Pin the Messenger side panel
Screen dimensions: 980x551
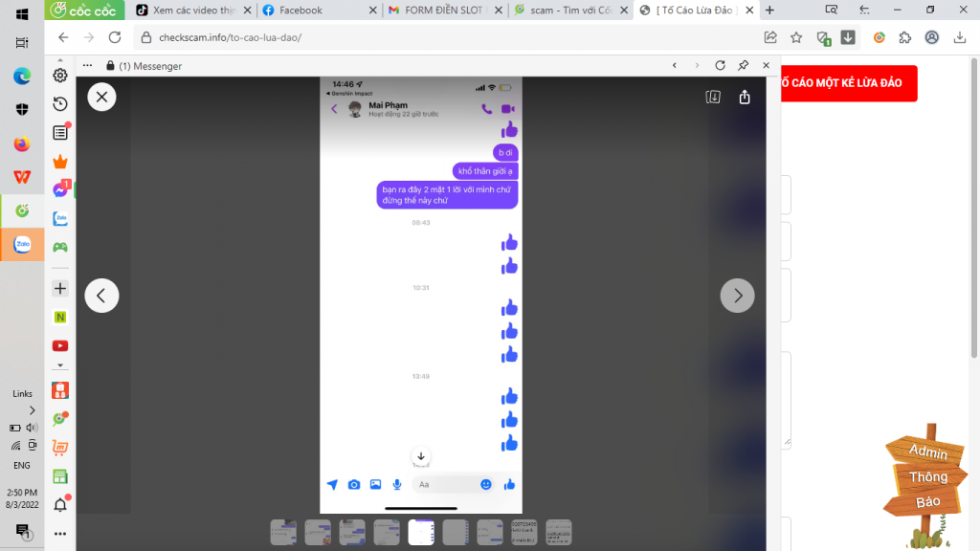[x=743, y=66]
